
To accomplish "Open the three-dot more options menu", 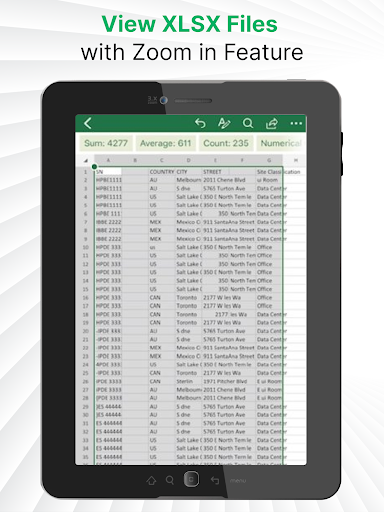I will click(x=296, y=124).
